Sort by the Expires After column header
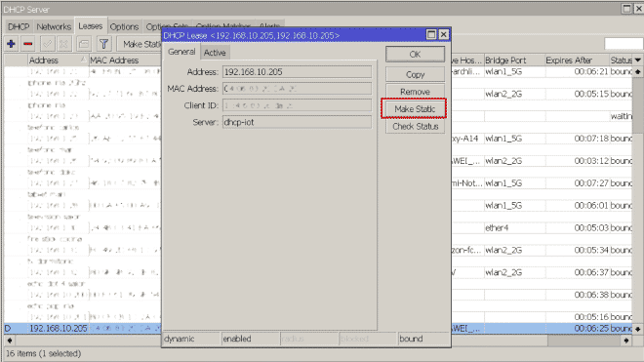Viewport: 644px width, 362px height. point(577,60)
